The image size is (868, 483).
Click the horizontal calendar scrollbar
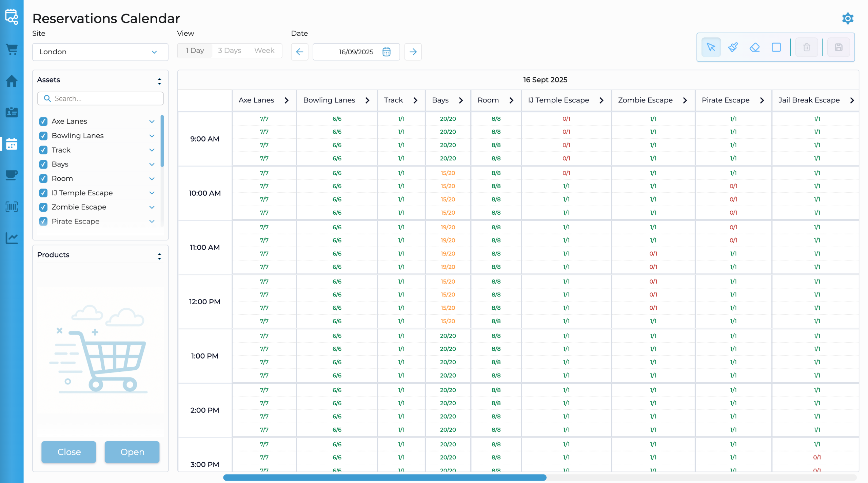384,478
